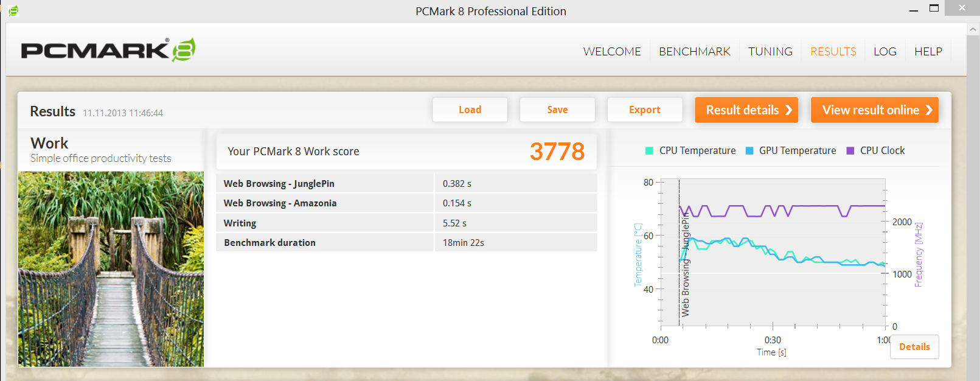Open the Help tab
The image size is (980, 381).
click(x=928, y=52)
